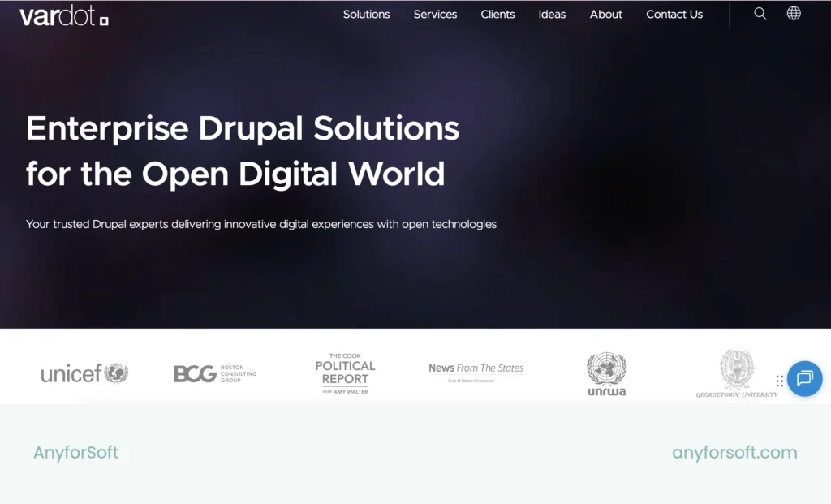Click the Vardot logo
This screenshot has width=831, height=504.
click(x=64, y=16)
